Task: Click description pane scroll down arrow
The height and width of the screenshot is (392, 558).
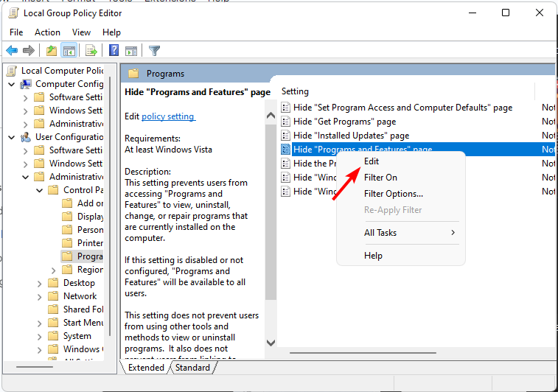Action: click(x=271, y=343)
